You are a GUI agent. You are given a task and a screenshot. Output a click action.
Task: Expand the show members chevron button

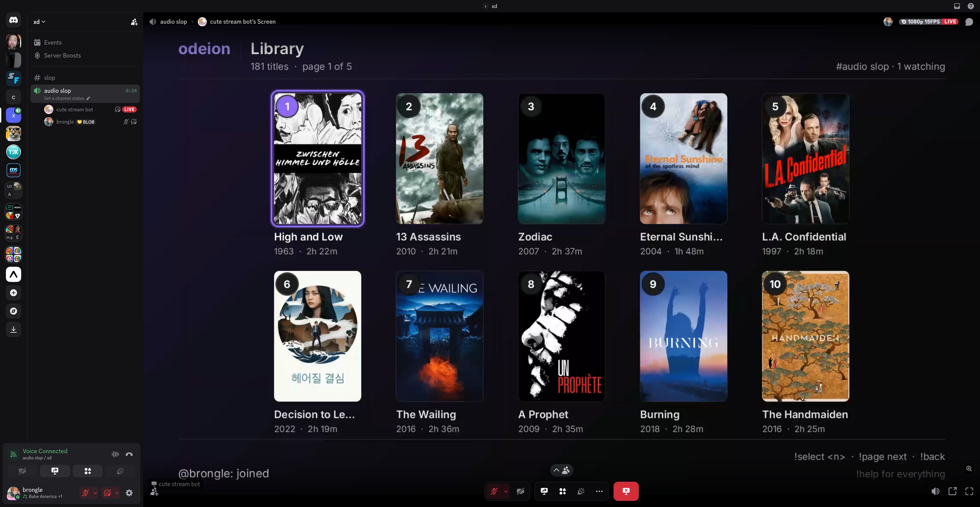pos(561,470)
